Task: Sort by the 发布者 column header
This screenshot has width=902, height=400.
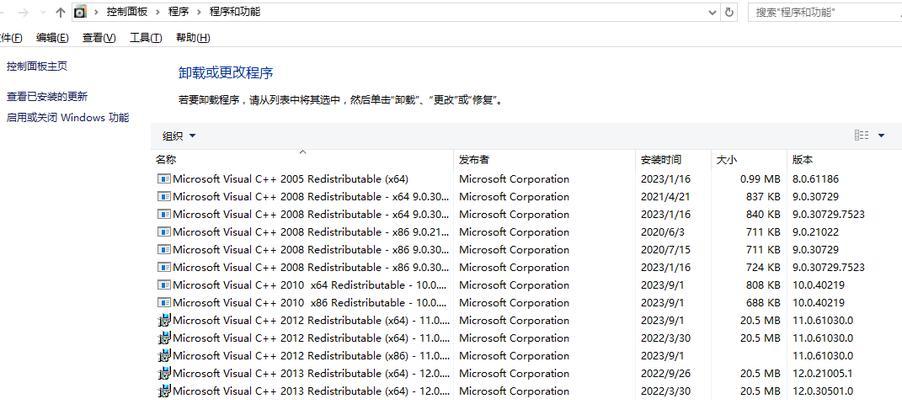Action: (545, 159)
